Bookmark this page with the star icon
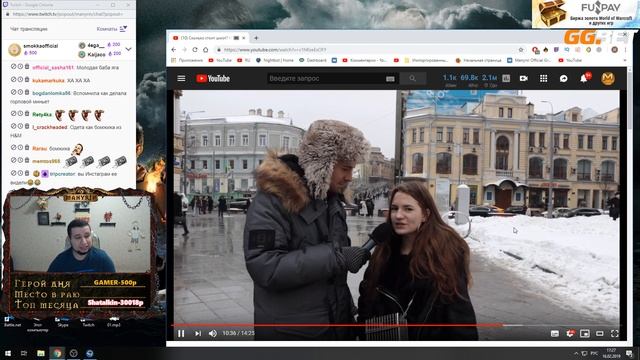The width and height of the screenshot is (640, 360). [x=521, y=49]
